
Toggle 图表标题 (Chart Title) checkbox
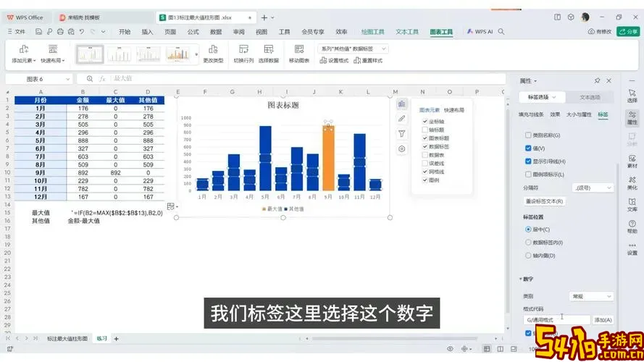pos(425,138)
